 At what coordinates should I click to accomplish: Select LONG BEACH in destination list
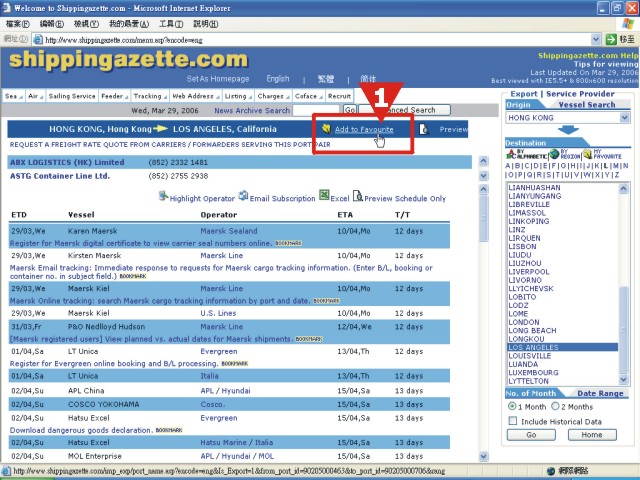[x=532, y=331]
